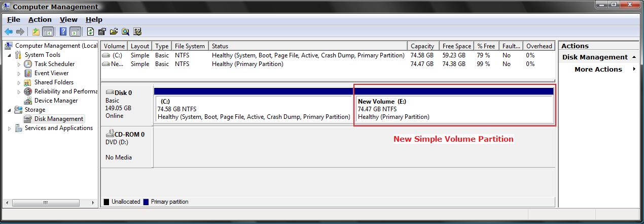Select Disk Management in the tree
The image size is (644, 224).
(58, 119)
